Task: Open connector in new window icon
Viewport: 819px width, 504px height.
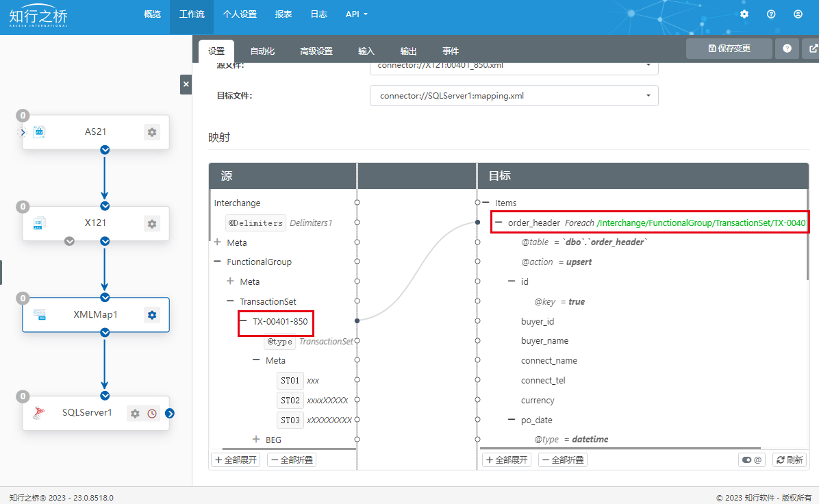Action: (813, 49)
